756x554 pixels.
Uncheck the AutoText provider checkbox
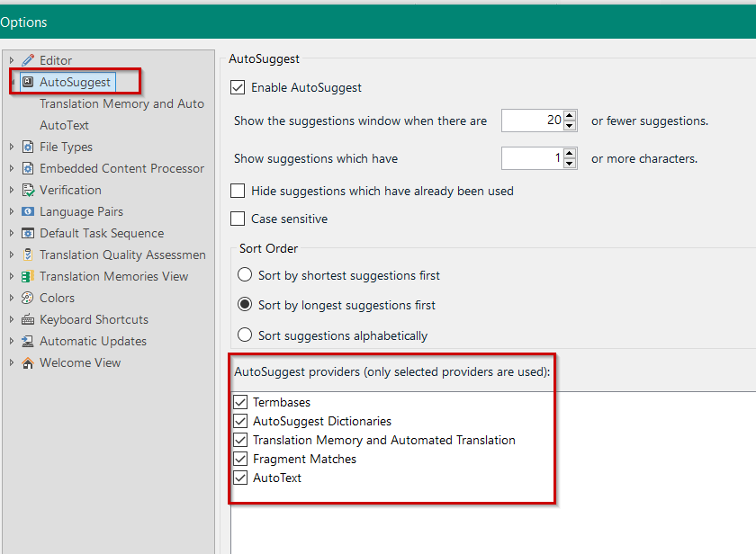coord(240,478)
